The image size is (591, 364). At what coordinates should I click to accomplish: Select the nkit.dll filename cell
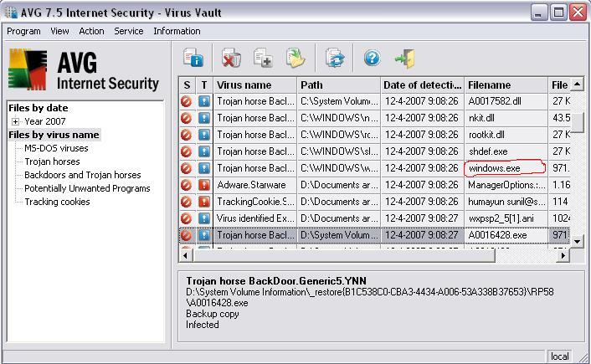pos(506,118)
